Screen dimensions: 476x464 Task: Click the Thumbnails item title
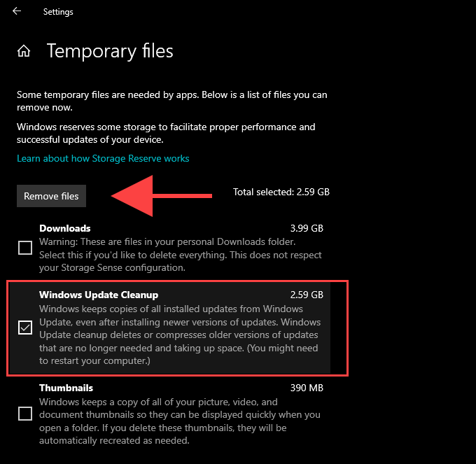coord(66,388)
